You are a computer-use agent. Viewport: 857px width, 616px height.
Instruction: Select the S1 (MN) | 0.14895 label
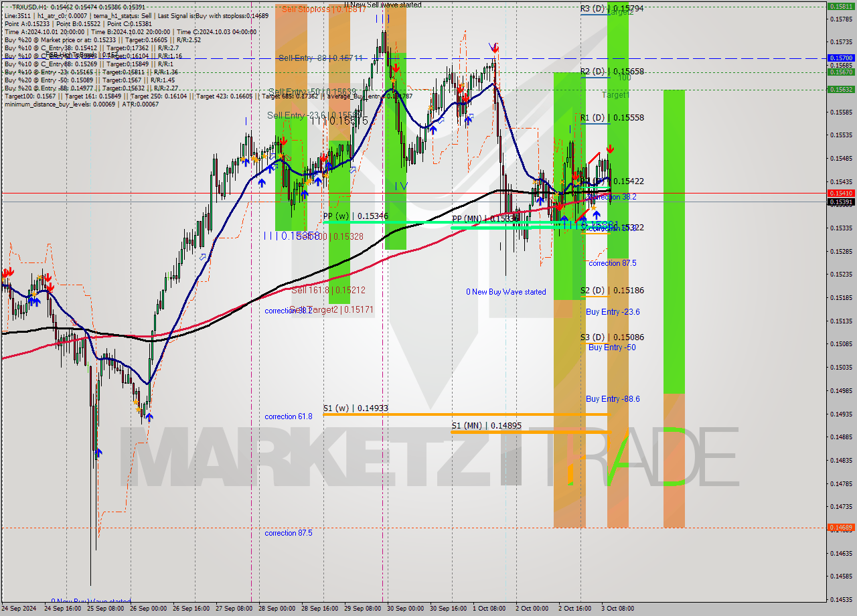(486, 425)
